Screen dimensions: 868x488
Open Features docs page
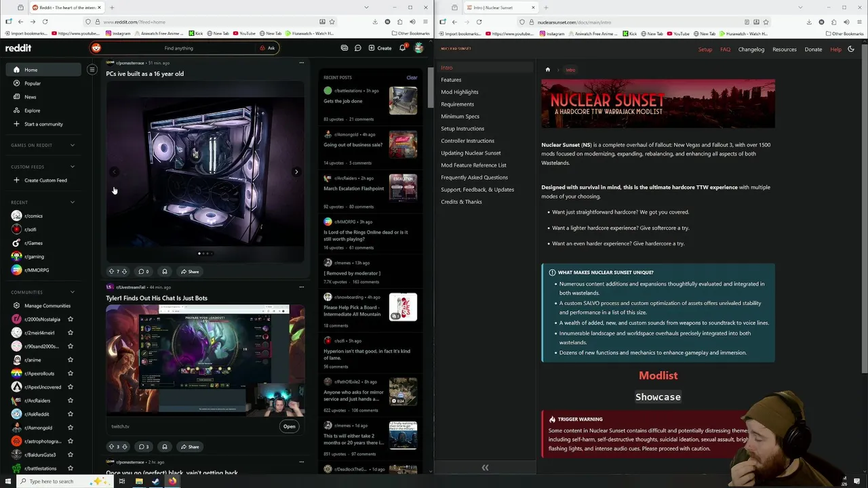coord(451,80)
